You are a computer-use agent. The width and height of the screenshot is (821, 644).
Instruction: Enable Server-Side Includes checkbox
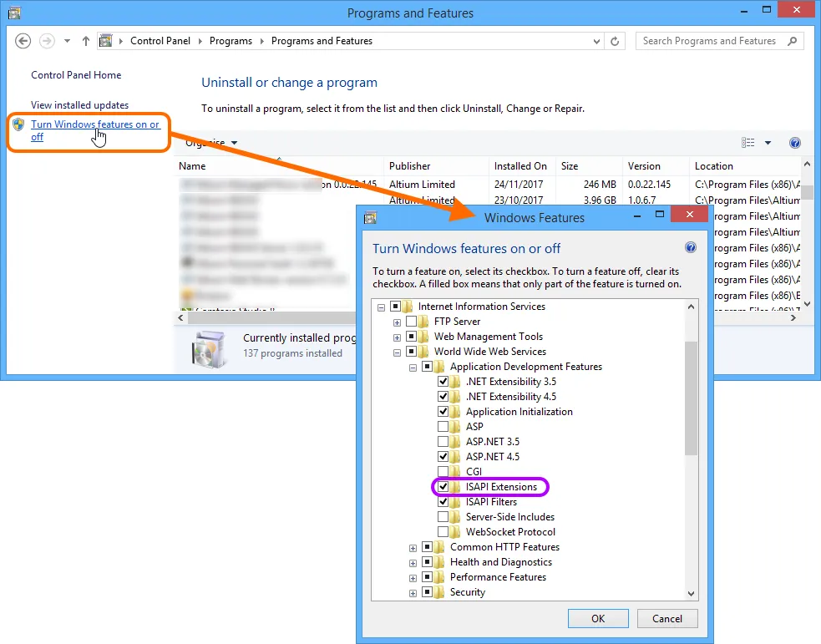pyautogui.click(x=443, y=517)
